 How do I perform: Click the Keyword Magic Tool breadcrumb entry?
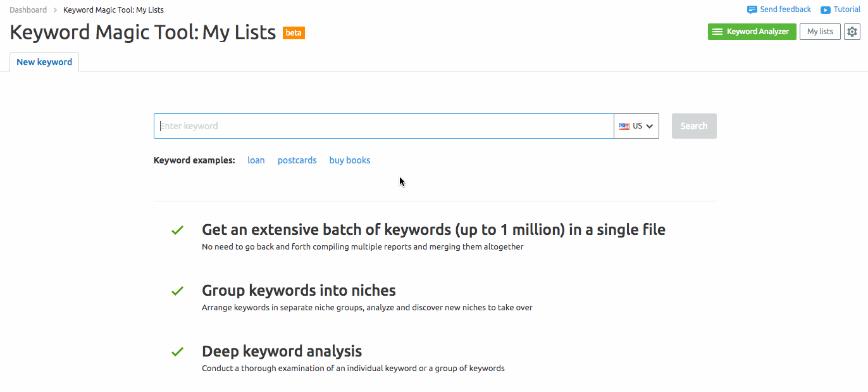point(113,9)
